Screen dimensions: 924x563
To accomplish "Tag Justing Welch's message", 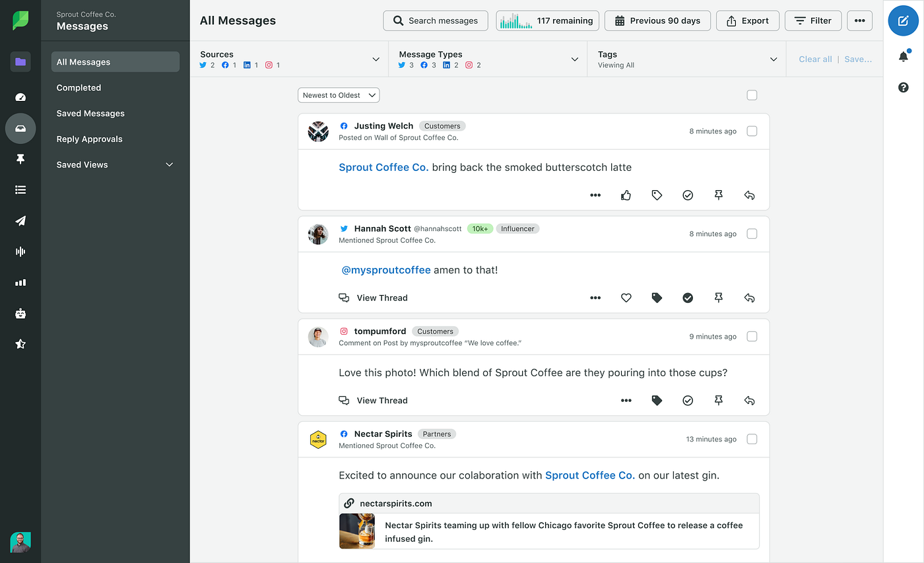I will coord(657,195).
